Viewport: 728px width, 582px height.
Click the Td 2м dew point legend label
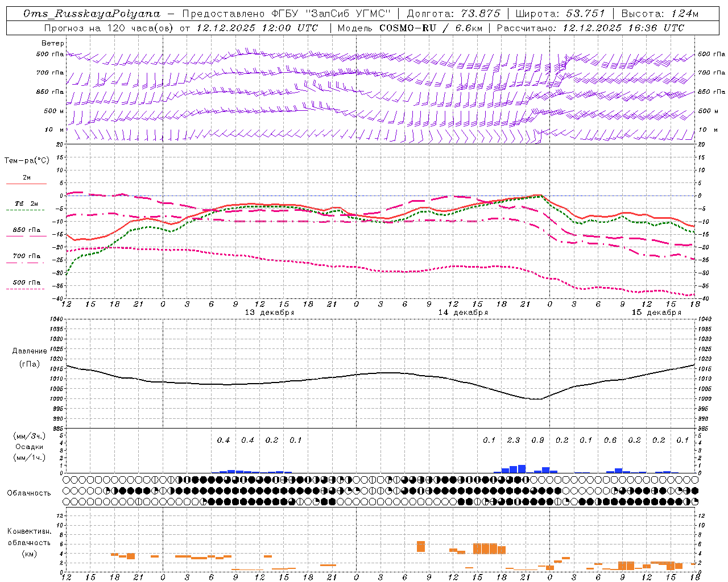pyautogui.click(x=27, y=203)
